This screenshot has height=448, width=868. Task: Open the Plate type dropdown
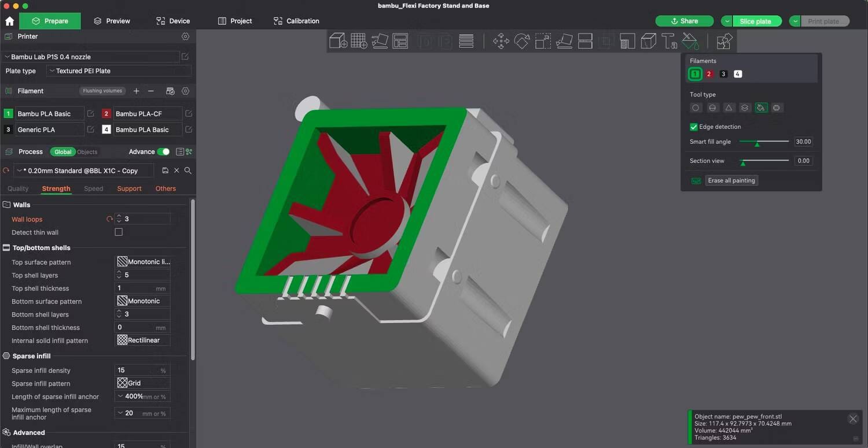pyautogui.click(x=119, y=71)
